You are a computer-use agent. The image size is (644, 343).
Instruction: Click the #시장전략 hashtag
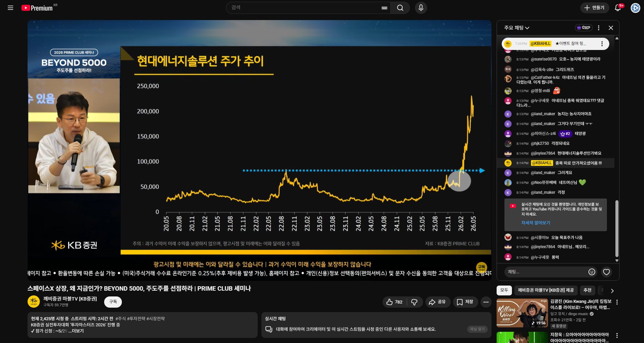click(156, 319)
